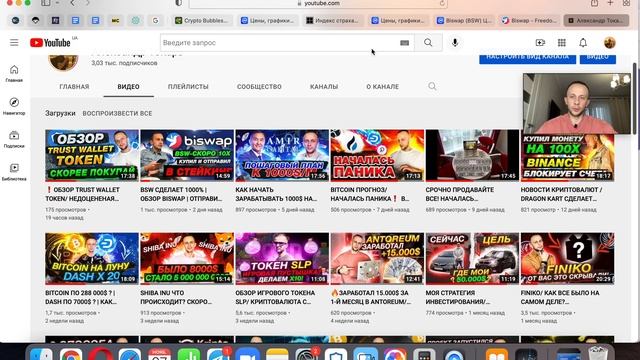640x360 pixels.
Task: Open the Trust Wallet Token thumbnail
Action: 92,156
